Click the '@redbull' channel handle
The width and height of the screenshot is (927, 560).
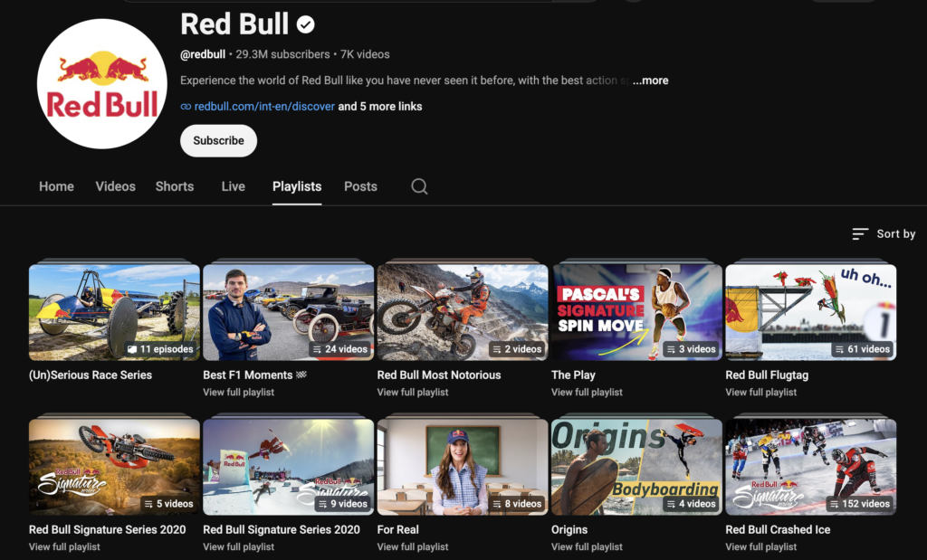click(x=203, y=54)
